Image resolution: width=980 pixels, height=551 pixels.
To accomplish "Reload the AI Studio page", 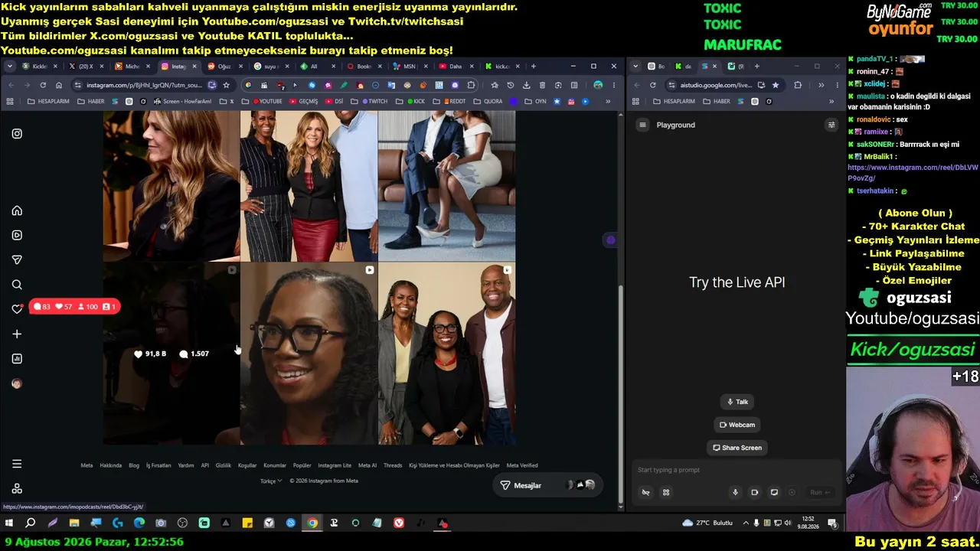I will click(653, 85).
